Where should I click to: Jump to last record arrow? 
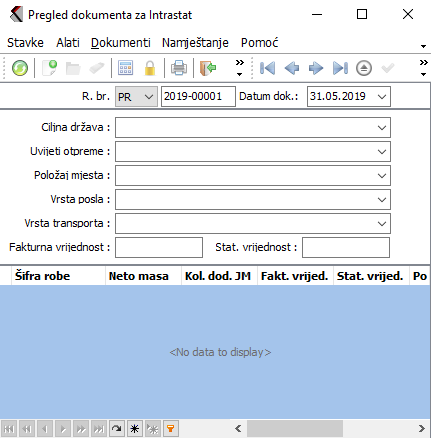[340, 68]
